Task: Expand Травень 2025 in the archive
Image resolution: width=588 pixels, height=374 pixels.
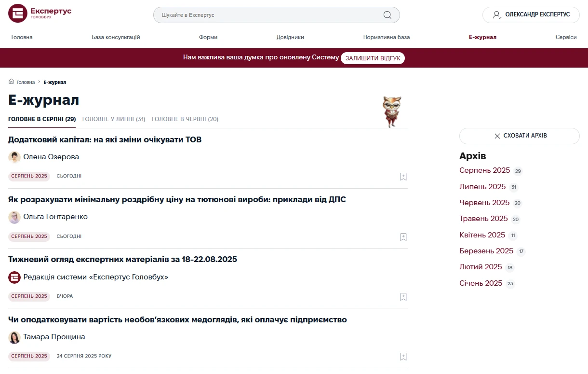Action: point(483,219)
